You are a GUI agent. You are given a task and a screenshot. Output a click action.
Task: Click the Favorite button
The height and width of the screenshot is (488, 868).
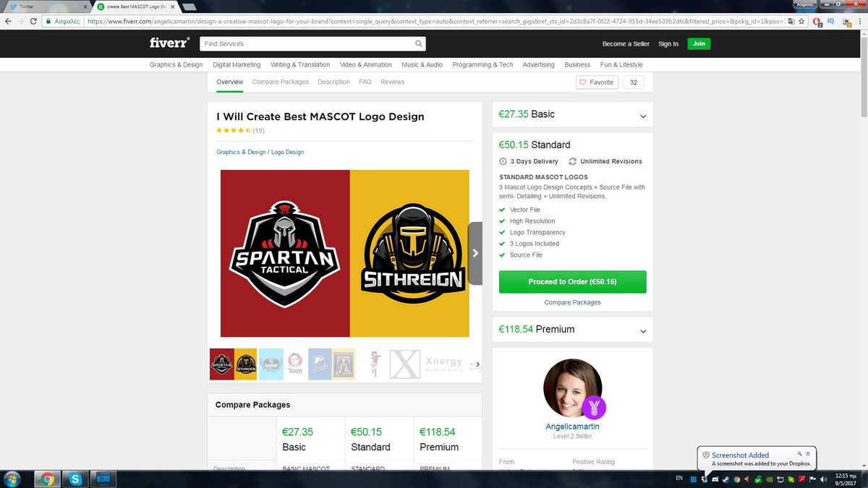pos(597,82)
